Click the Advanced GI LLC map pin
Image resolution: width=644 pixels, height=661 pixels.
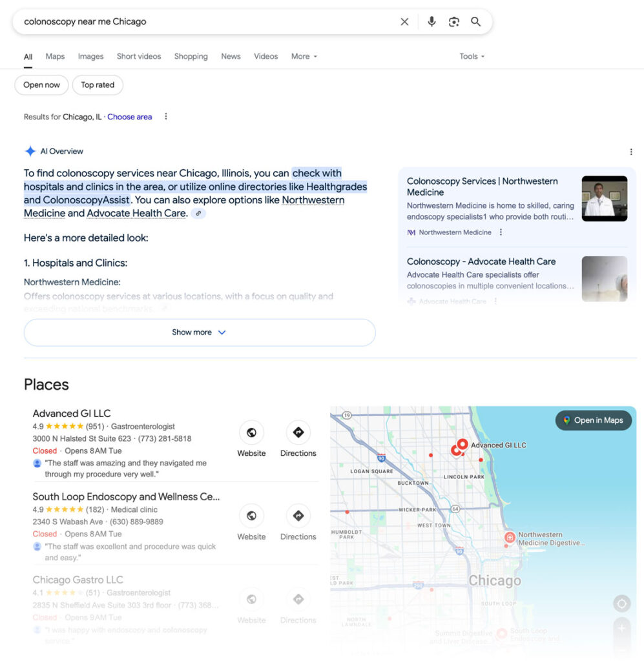pos(462,444)
